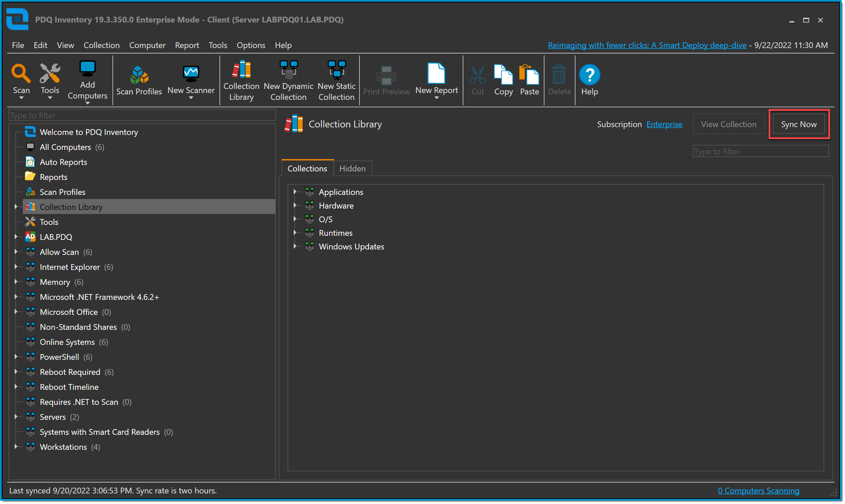
Task: Expand the Windows Updates library folder
Action: [x=295, y=246]
